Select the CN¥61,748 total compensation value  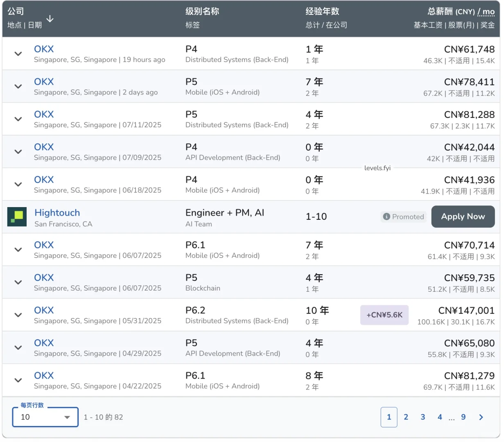(469, 50)
